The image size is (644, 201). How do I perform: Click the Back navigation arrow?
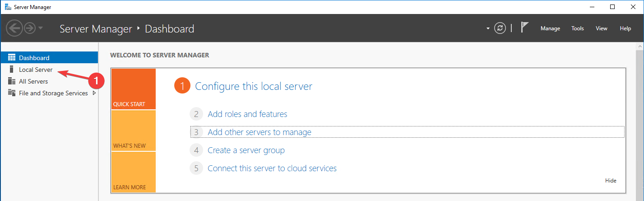(x=14, y=28)
